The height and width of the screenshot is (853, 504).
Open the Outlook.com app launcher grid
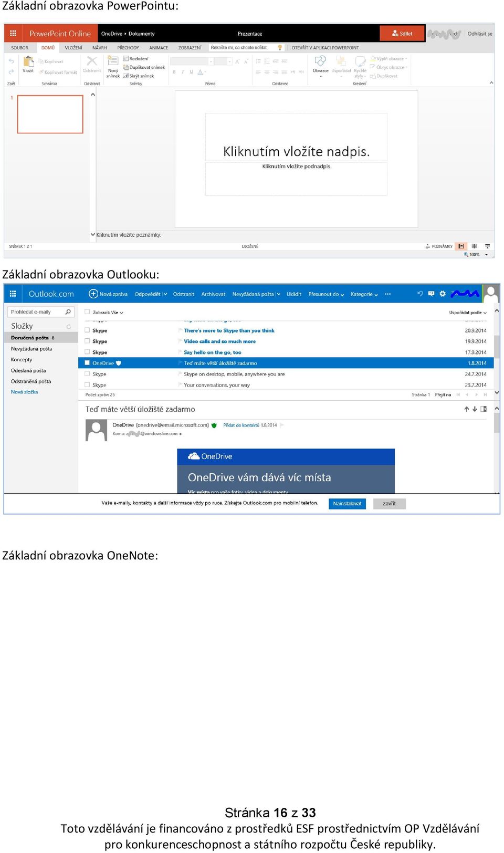[x=13, y=294]
